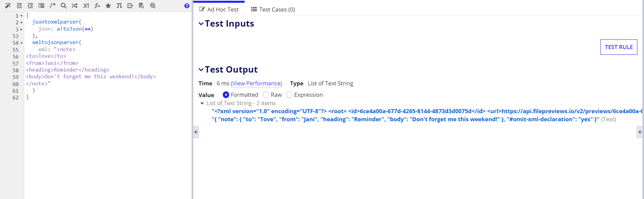Click the TEST RULE button
This screenshot has width=644, height=199.
coord(619,47)
